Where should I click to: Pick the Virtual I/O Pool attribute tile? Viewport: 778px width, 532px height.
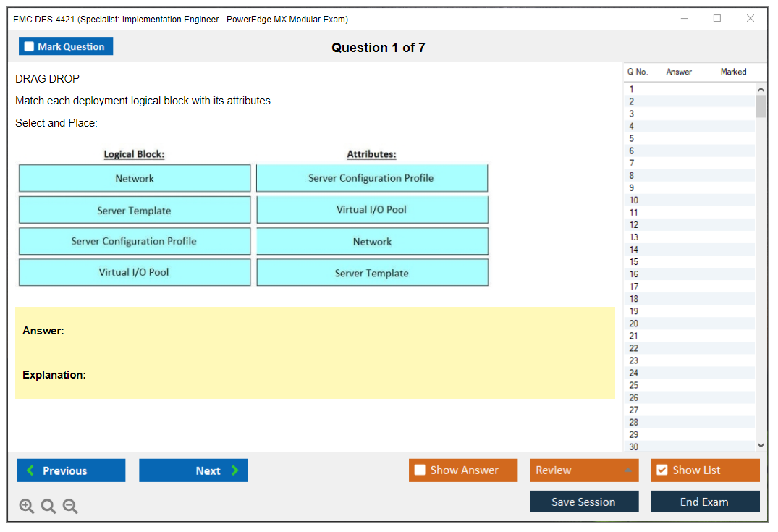pos(372,210)
